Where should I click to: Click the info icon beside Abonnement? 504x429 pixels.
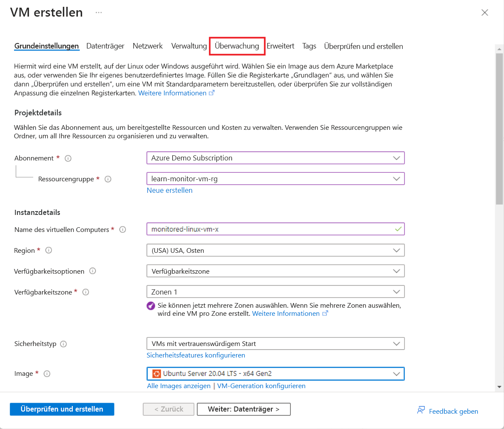tap(68, 158)
